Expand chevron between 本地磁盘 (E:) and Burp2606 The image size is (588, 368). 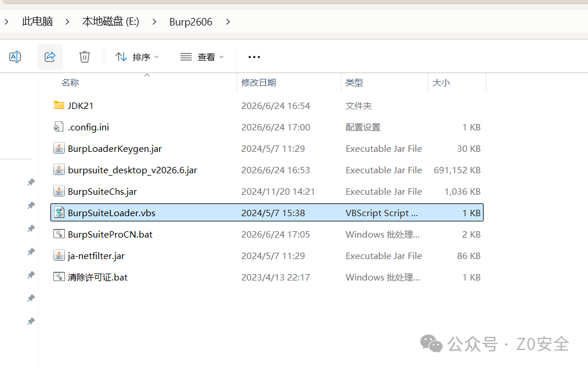click(154, 22)
